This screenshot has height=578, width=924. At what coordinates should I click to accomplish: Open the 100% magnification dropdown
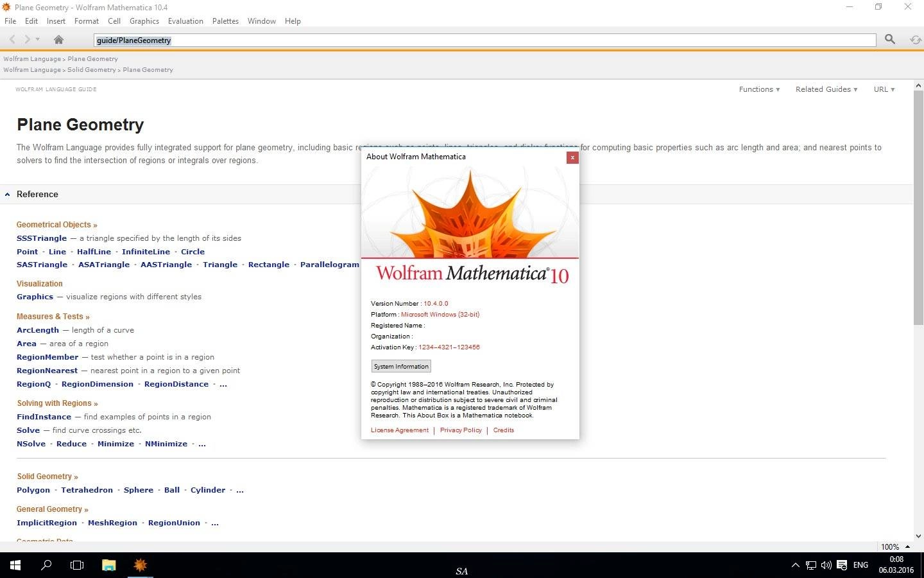[x=895, y=547]
